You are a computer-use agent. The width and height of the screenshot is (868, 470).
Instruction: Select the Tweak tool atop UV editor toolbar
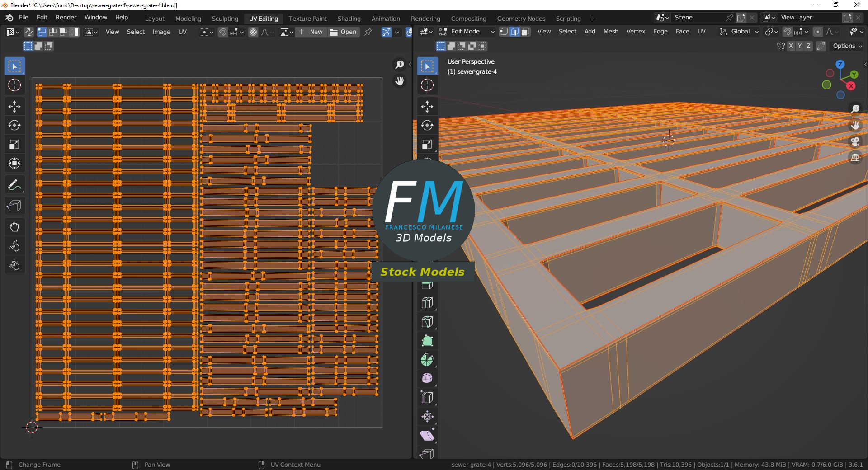tap(14, 66)
